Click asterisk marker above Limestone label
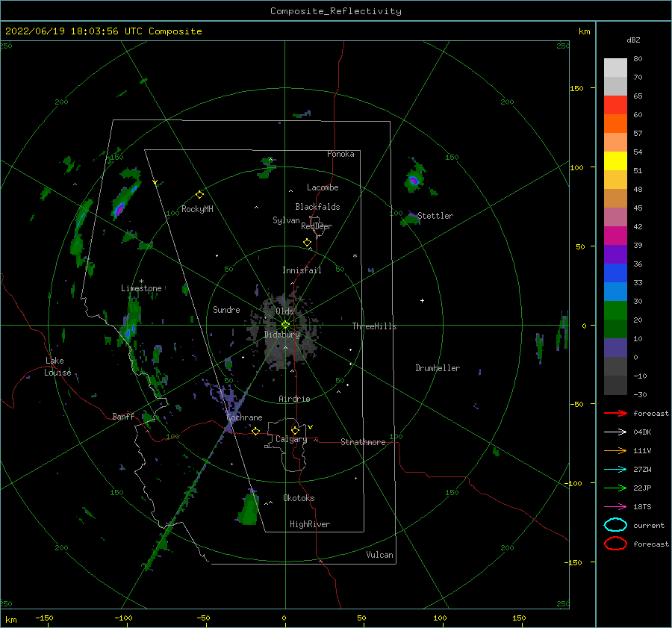 click(x=141, y=282)
